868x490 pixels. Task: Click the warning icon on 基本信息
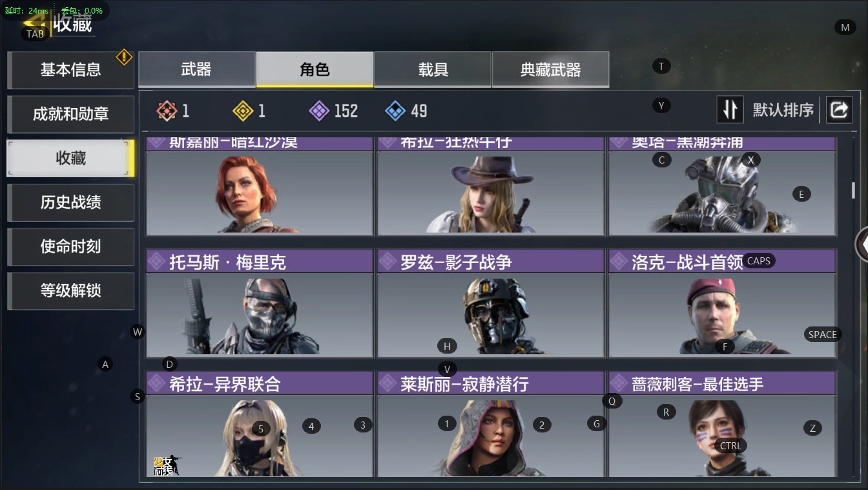tap(124, 57)
